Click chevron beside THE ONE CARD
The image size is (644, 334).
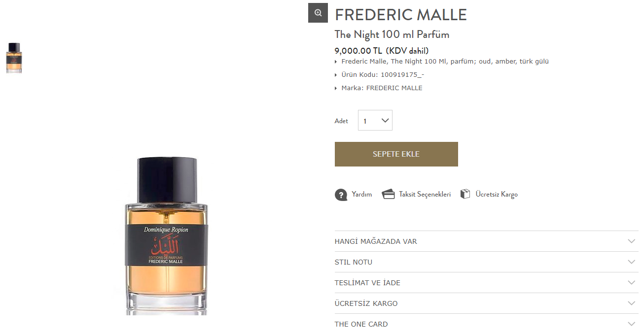[x=632, y=324]
